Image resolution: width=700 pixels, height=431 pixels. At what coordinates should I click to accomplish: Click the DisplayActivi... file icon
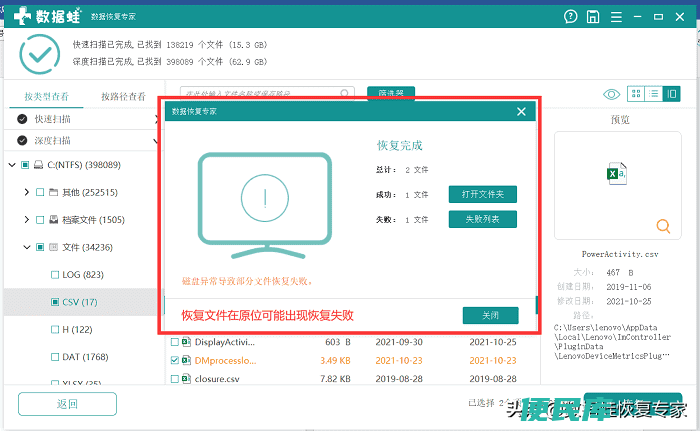tap(186, 342)
